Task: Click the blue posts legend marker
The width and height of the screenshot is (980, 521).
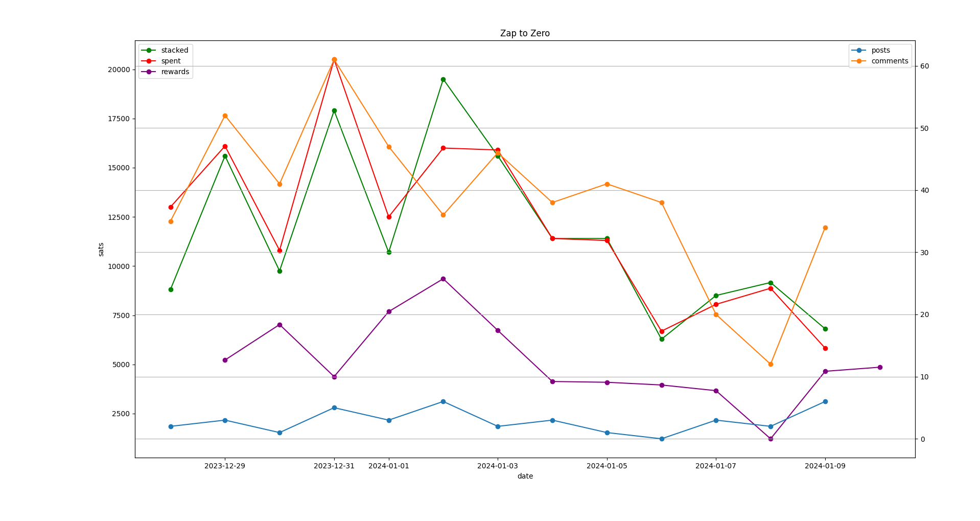Action: click(x=859, y=50)
